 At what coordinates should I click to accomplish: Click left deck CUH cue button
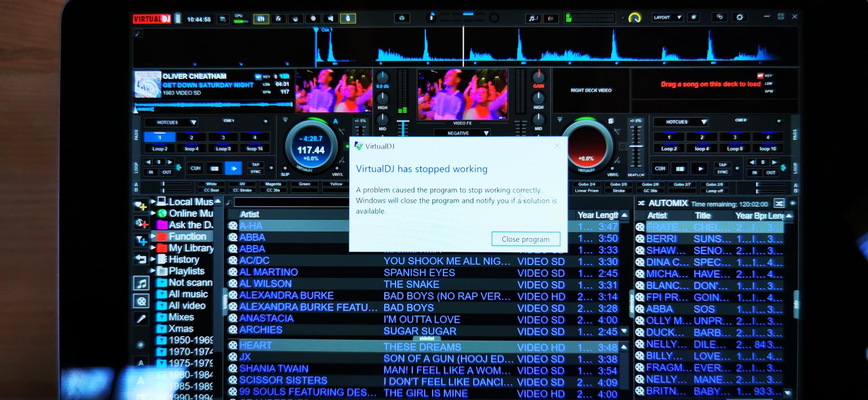point(195,169)
